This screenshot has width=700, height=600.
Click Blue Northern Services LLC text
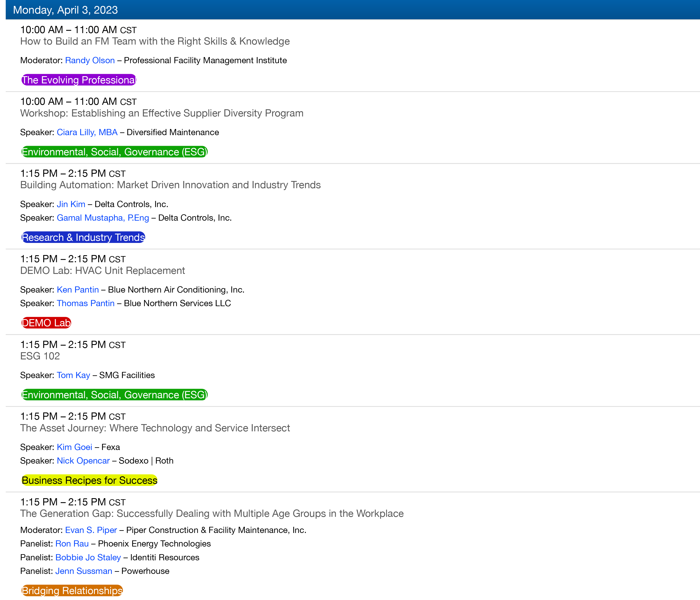(177, 303)
